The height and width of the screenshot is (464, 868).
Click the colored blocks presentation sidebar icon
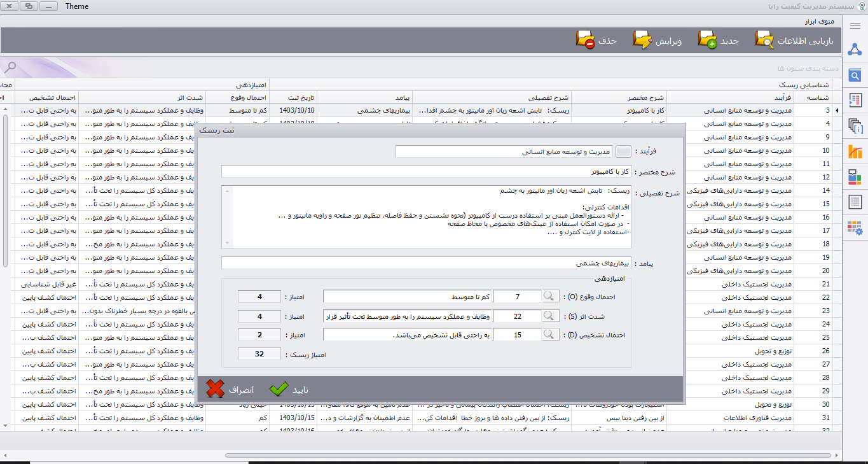click(855, 177)
